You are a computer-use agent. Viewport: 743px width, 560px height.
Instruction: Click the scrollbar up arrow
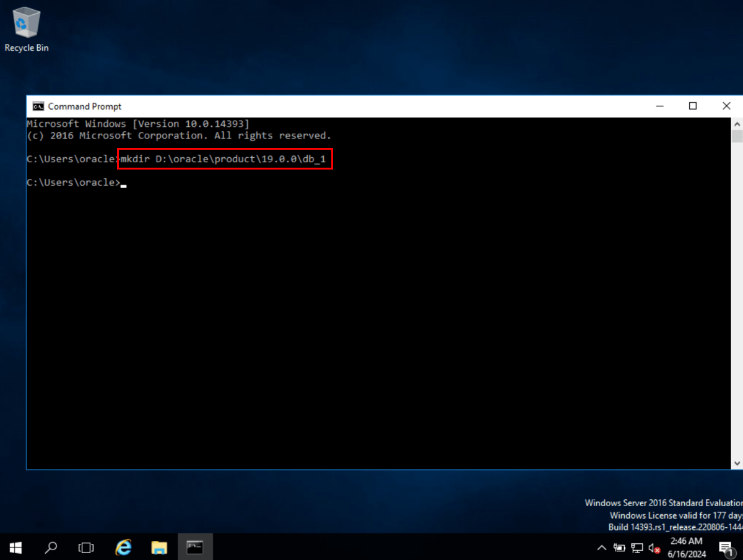[737, 123]
